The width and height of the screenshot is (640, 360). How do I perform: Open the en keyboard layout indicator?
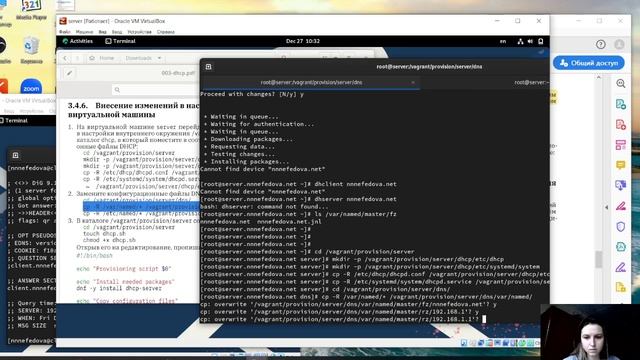[503, 41]
